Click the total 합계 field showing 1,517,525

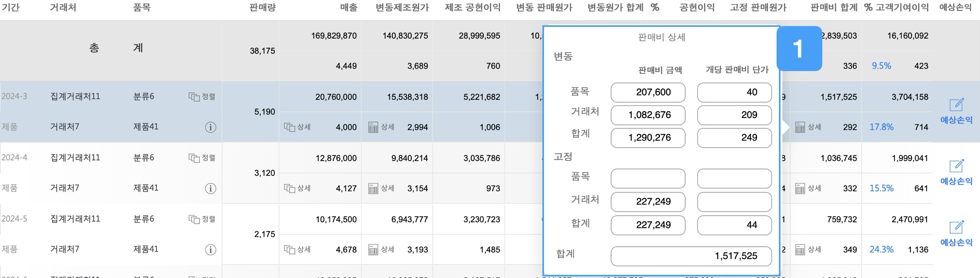691,256
